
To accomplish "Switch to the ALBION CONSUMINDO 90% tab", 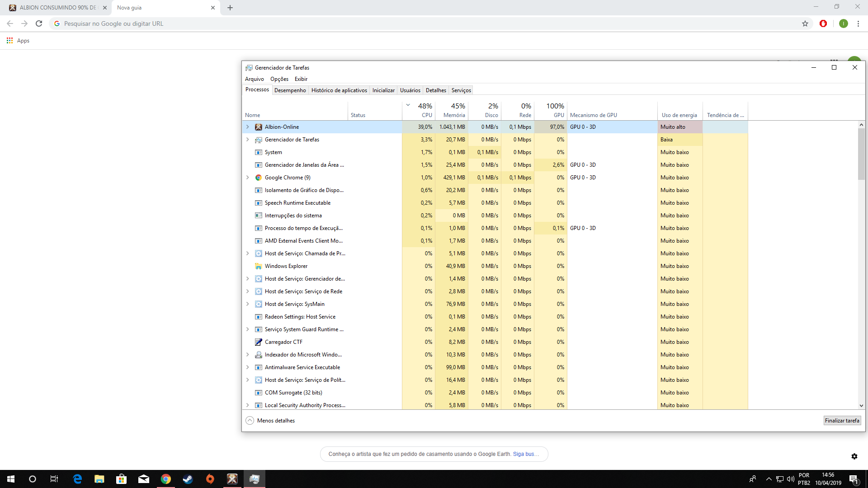I will pyautogui.click(x=56, y=8).
